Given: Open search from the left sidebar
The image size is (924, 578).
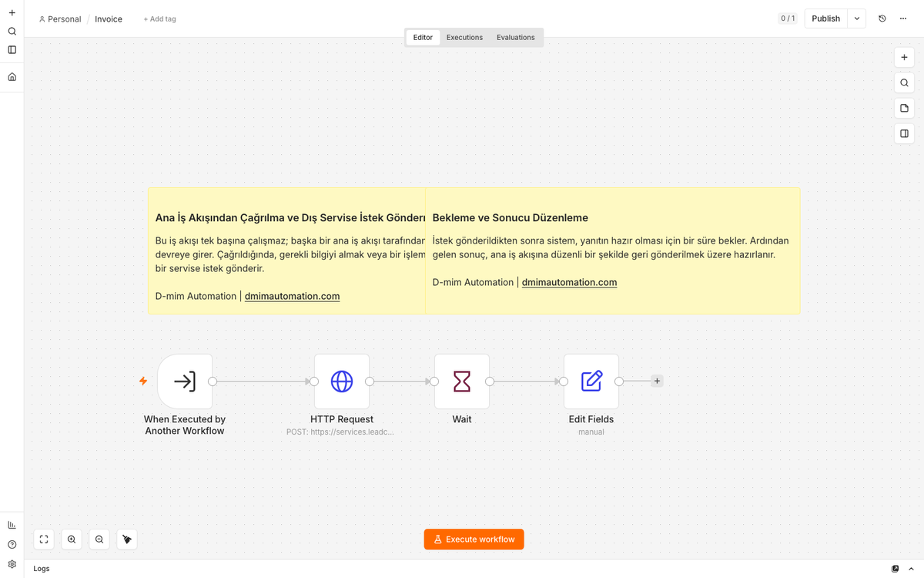Looking at the screenshot, I should [x=12, y=32].
